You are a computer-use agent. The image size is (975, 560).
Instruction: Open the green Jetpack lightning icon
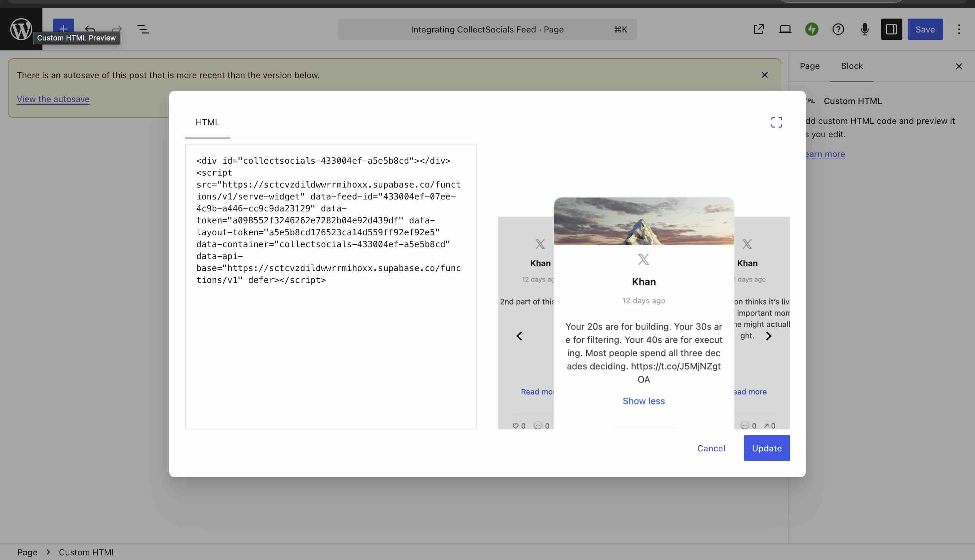(812, 29)
